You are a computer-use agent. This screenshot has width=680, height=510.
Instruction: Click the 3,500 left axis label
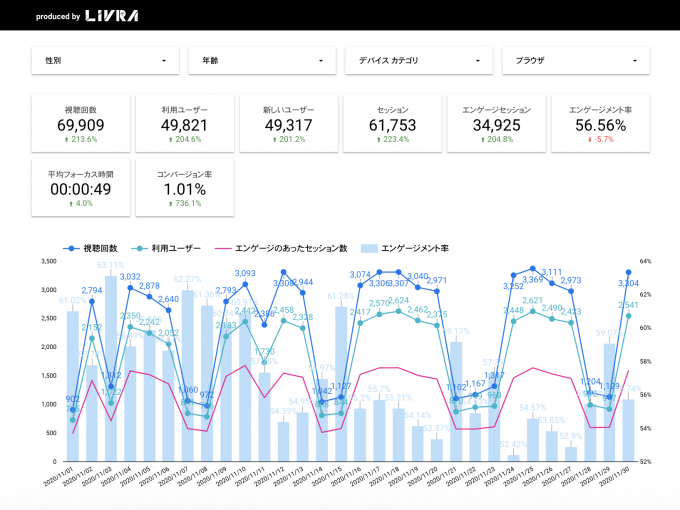pos(49,261)
